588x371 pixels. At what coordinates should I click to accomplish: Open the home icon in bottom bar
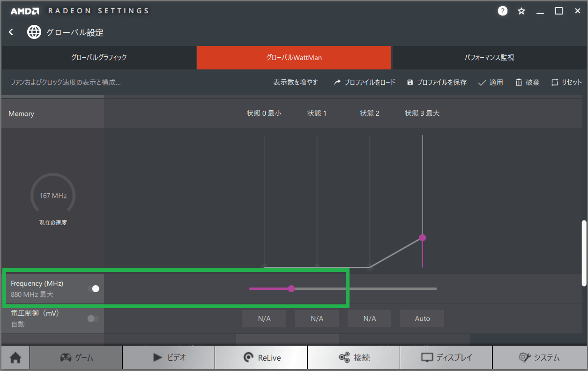(15, 358)
